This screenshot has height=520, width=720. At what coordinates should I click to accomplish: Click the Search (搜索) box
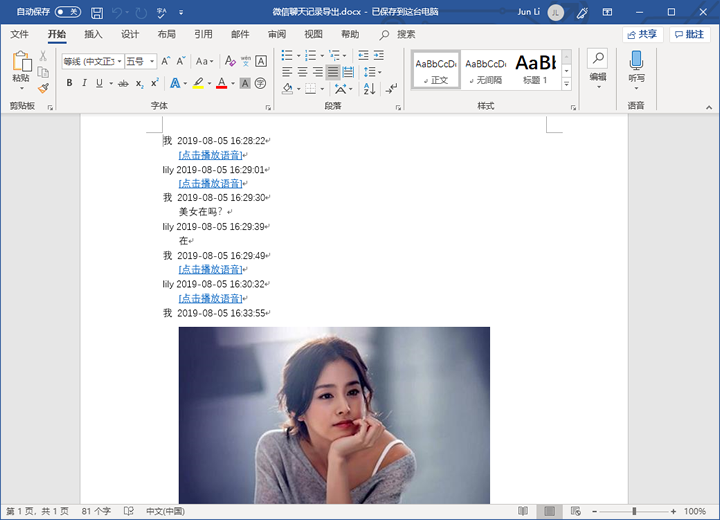click(398, 34)
